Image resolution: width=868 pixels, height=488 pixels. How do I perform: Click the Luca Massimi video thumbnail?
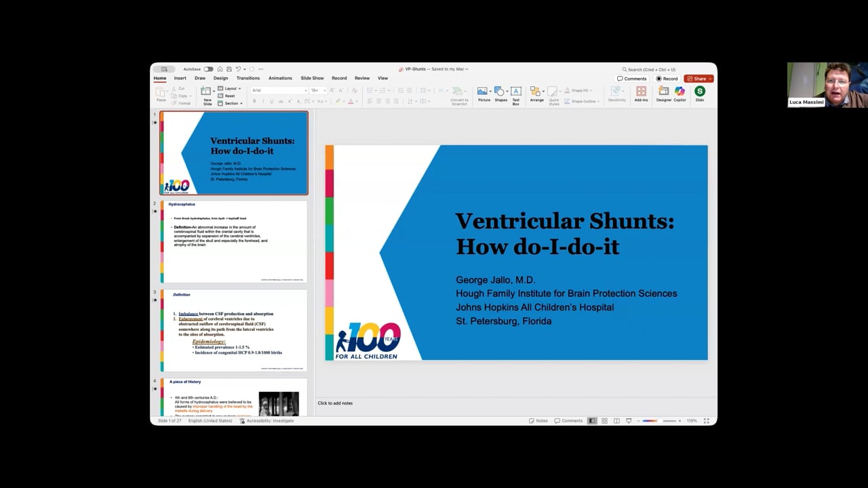tap(827, 85)
